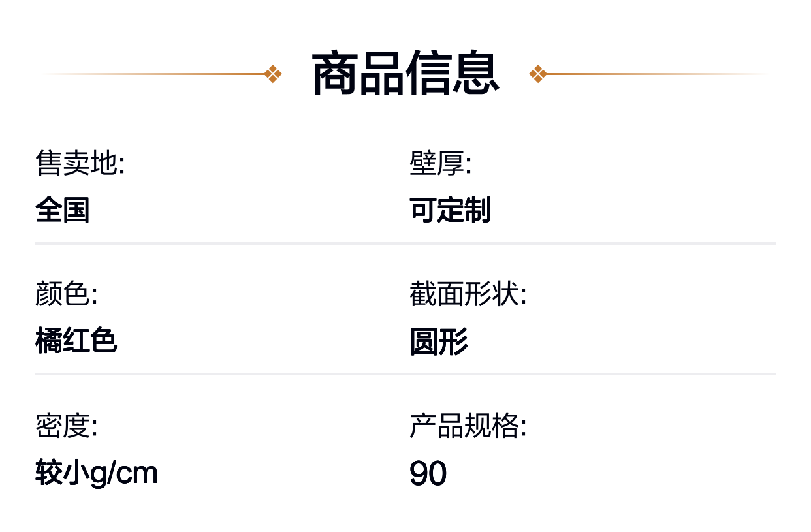Click the right diamond ornament icon
The image size is (811, 532).
(538, 74)
